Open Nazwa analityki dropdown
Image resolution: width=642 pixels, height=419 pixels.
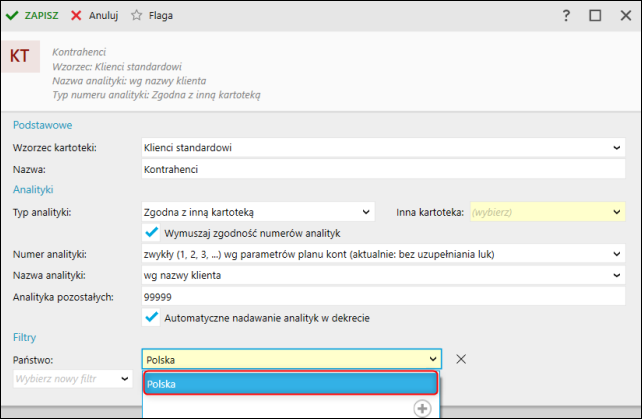click(x=617, y=275)
